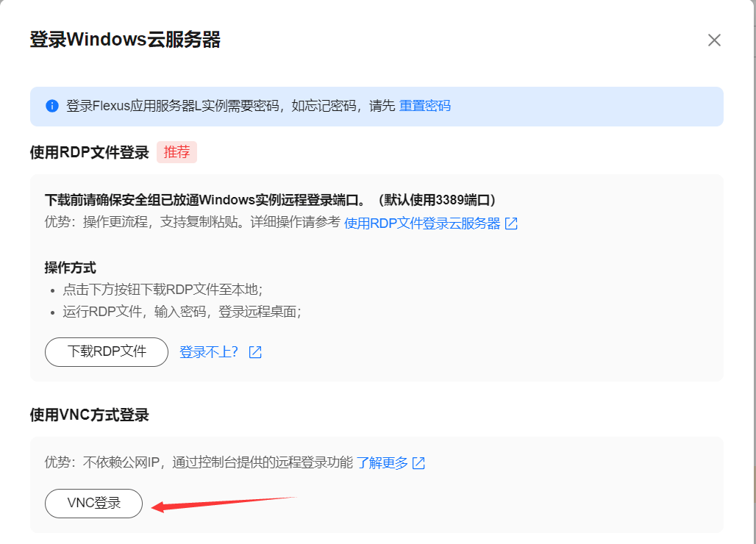756x544 pixels.
Task: Click the 操作方式 subheading
Action: (71, 268)
